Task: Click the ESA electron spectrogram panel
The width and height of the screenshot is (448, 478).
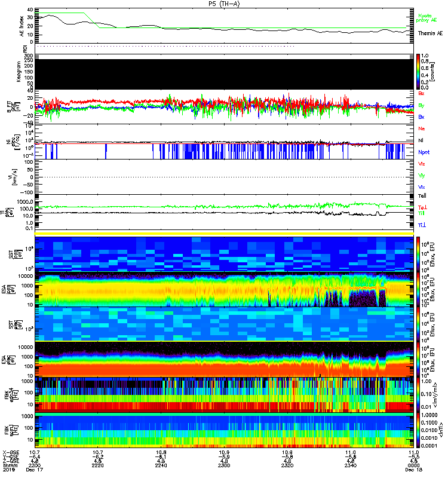Action: pos(224,359)
